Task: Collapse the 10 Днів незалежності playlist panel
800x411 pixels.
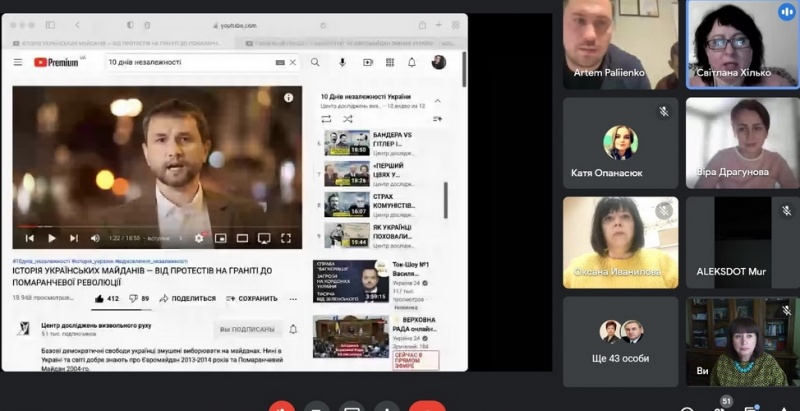Action: pos(437,100)
